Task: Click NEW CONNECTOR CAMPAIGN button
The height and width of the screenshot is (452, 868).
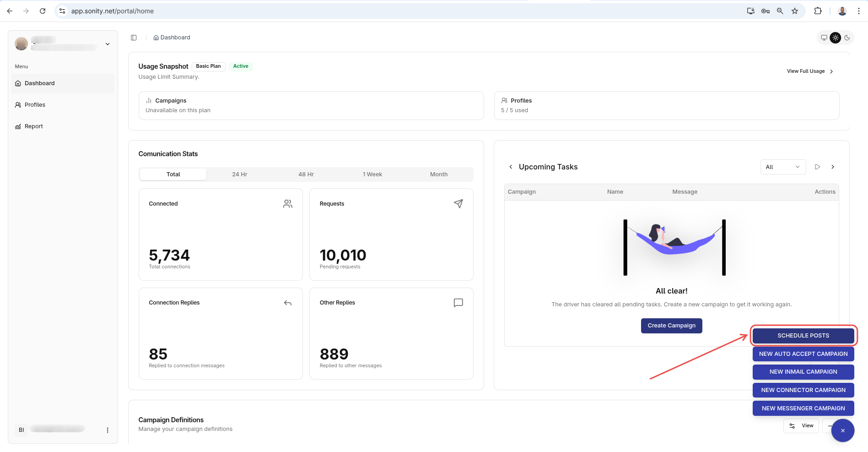Action: coord(803,390)
